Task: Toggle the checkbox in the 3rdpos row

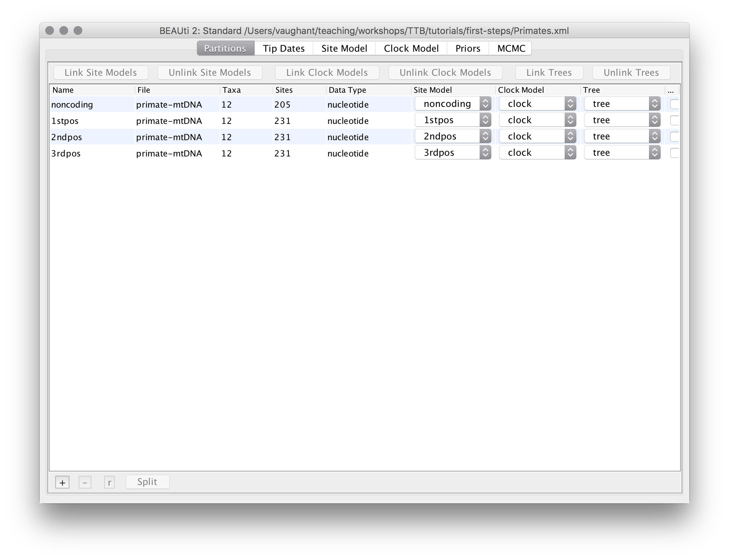Action: 674,153
